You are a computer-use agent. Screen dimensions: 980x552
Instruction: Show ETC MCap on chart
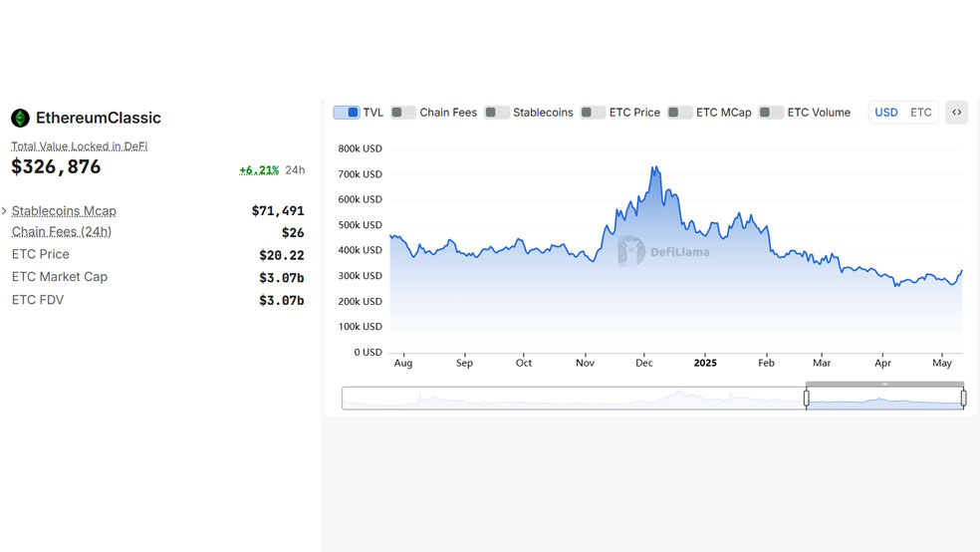click(680, 113)
